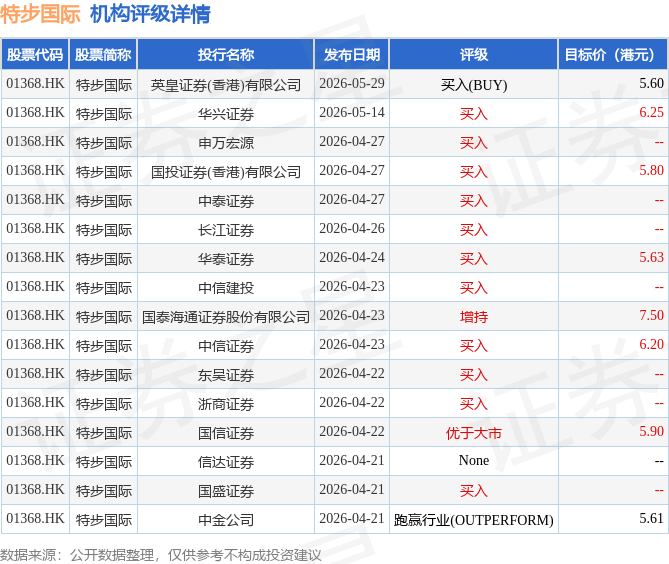Click the 目标价（港元） column header
The height and width of the screenshot is (564, 669).
point(613,55)
